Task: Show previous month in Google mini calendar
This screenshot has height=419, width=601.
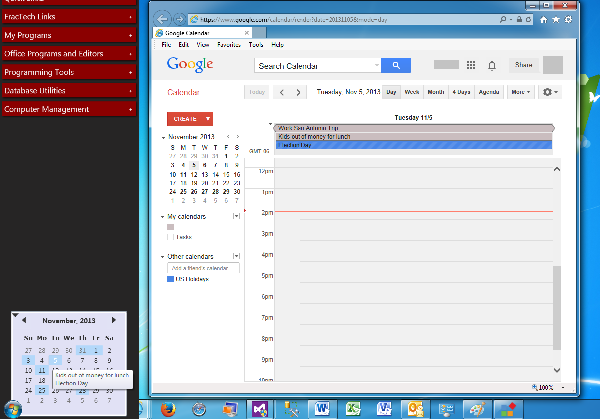Action: [228, 136]
